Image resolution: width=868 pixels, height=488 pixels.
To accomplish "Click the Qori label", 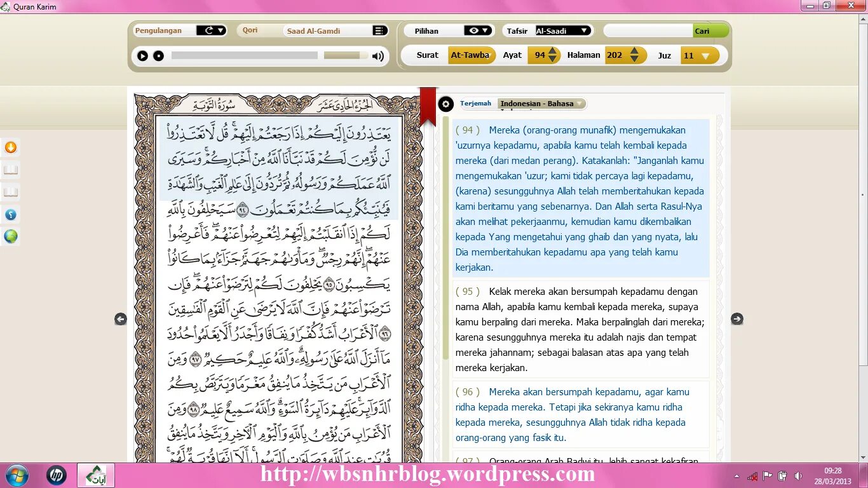I will [250, 30].
